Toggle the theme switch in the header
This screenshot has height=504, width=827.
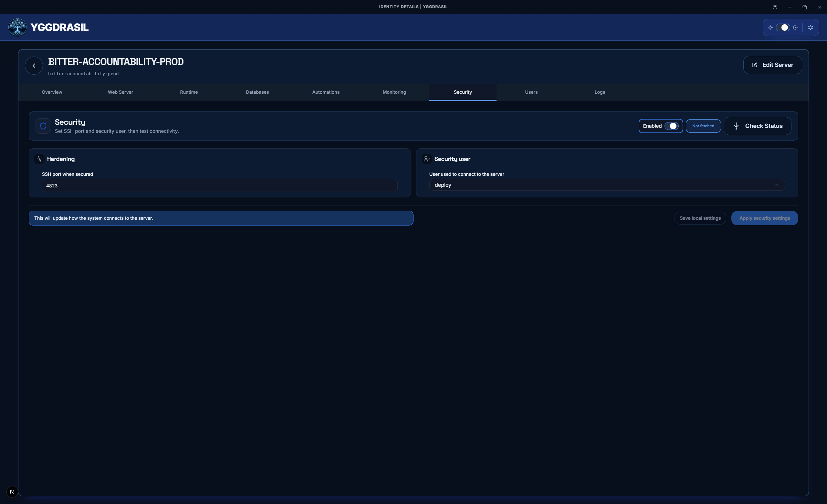(784, 27)
